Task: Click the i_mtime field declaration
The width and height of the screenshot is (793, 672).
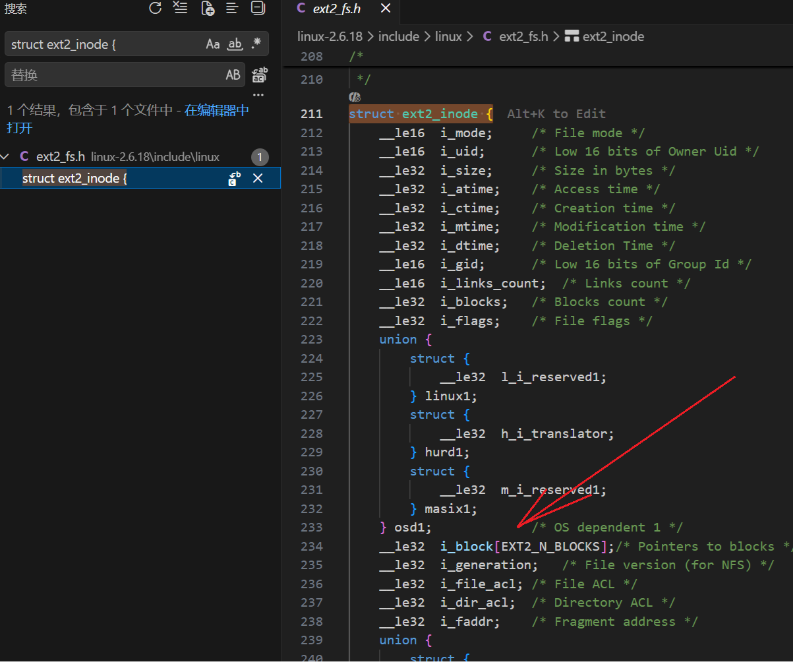Action: click(x=470, y=227)
